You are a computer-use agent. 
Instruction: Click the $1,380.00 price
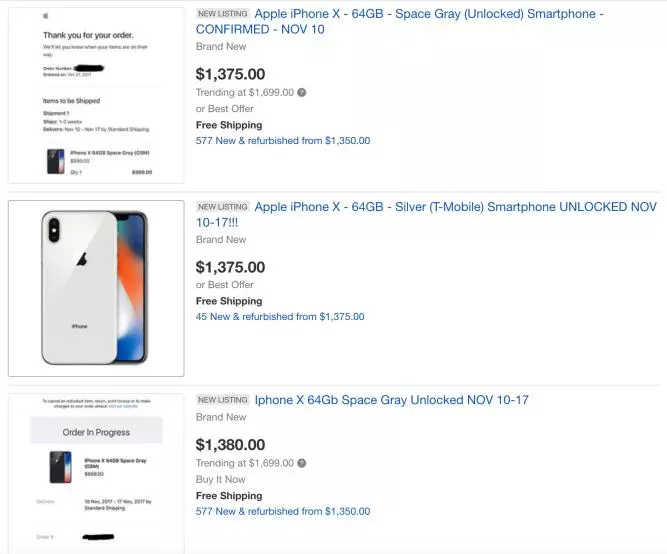tap(230, 445)
